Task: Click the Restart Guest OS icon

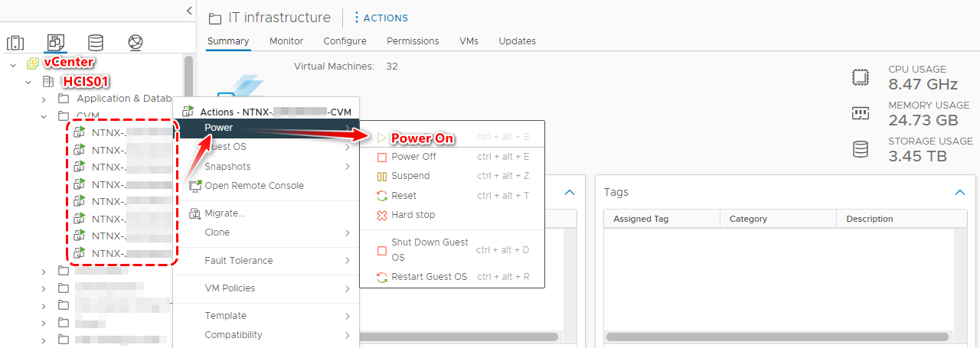Action: 382,277
